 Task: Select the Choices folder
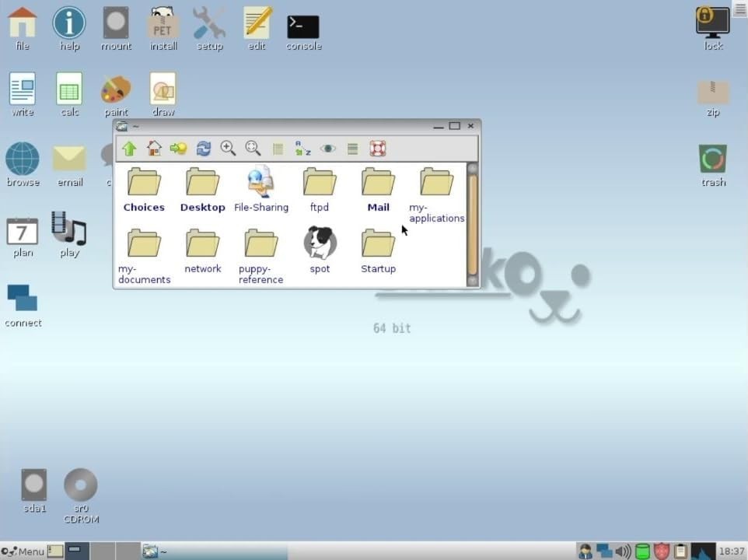(144, 189)
